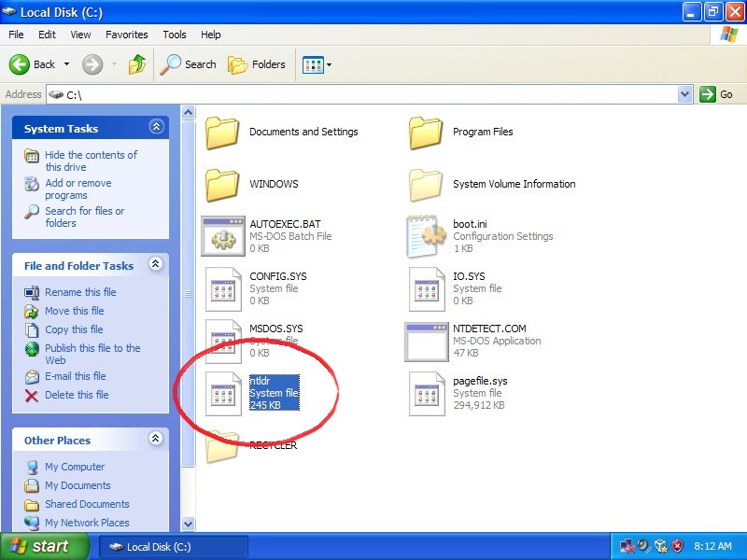Click the left pane scroll down arrow

coord(189,524)
